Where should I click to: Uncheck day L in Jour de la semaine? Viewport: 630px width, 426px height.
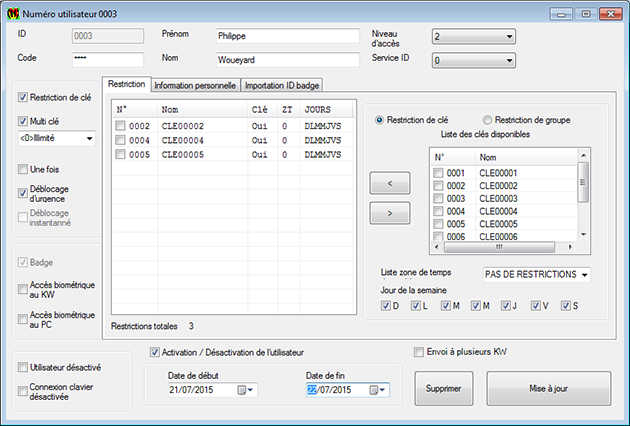[x=415, y=306]
